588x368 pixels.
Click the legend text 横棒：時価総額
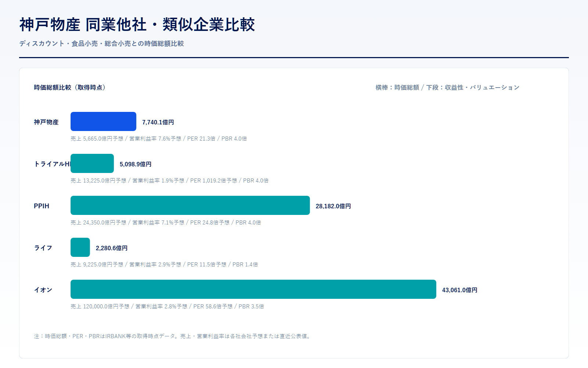397,88
